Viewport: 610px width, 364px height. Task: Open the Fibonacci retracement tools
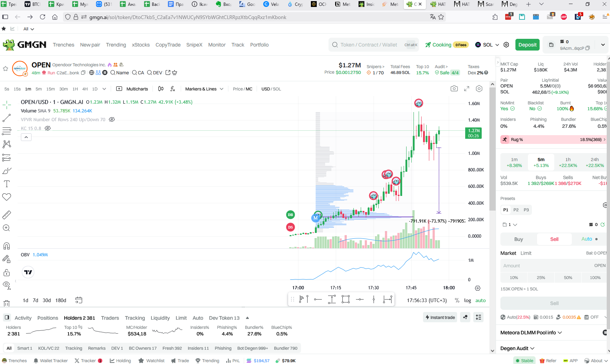pyautogui.click(x=7, y=131)
